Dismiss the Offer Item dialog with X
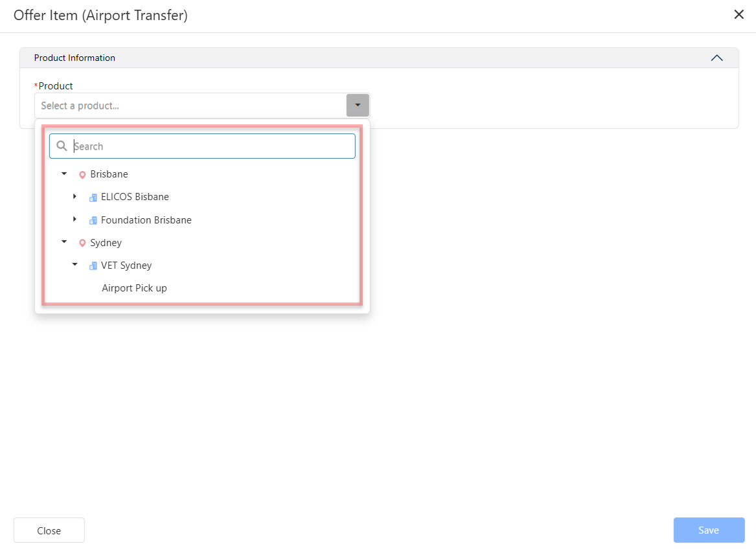Screen dimensions: 756x555 click(739, 15)
